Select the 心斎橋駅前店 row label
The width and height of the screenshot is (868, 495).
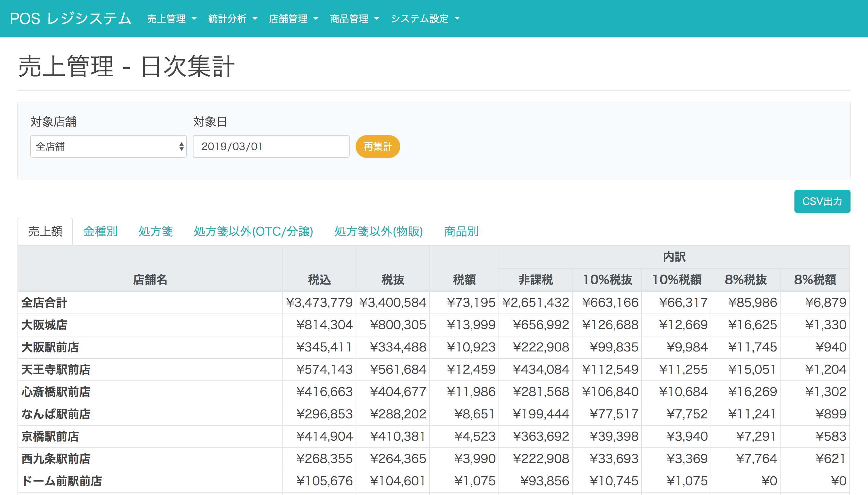(56, 392)
